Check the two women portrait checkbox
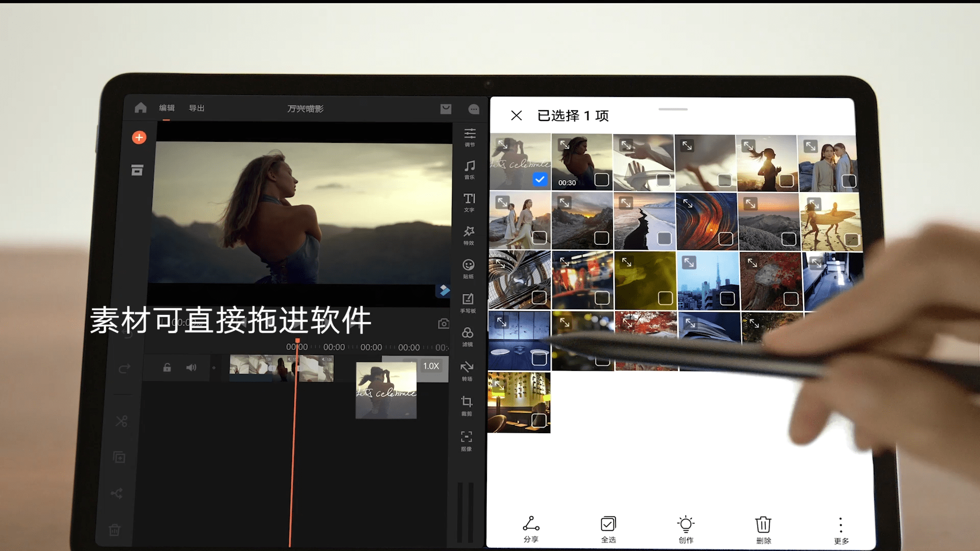The width and height of the screenshot is (980, 551). [x=849, y=181]
